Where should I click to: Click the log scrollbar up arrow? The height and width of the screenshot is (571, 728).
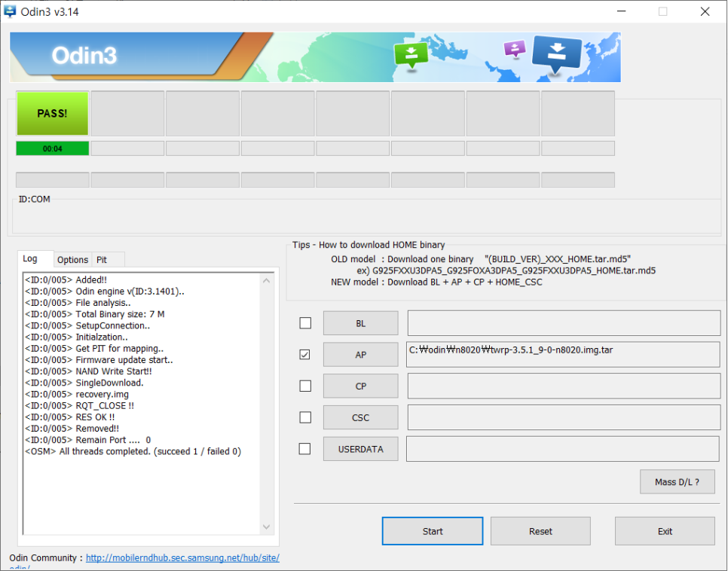pos(267,281)
